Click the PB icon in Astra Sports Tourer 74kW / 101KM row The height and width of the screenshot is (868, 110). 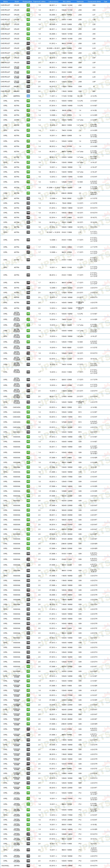tap(28, 319)
